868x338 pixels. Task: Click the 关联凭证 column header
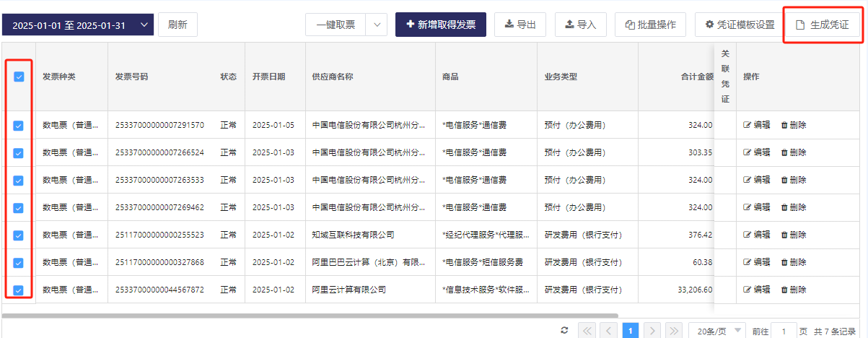(x=725, y=77)
